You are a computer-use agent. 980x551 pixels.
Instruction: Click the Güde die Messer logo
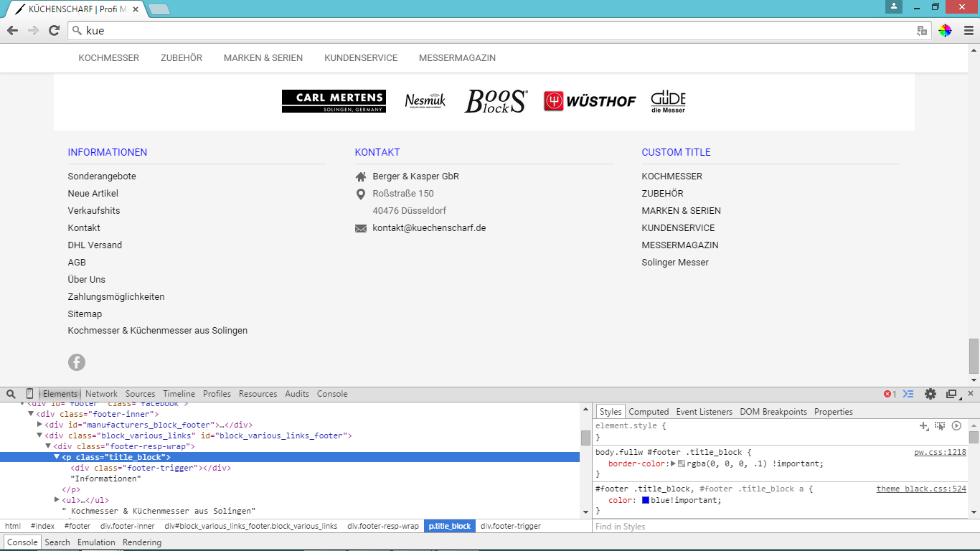click(668, 102)
